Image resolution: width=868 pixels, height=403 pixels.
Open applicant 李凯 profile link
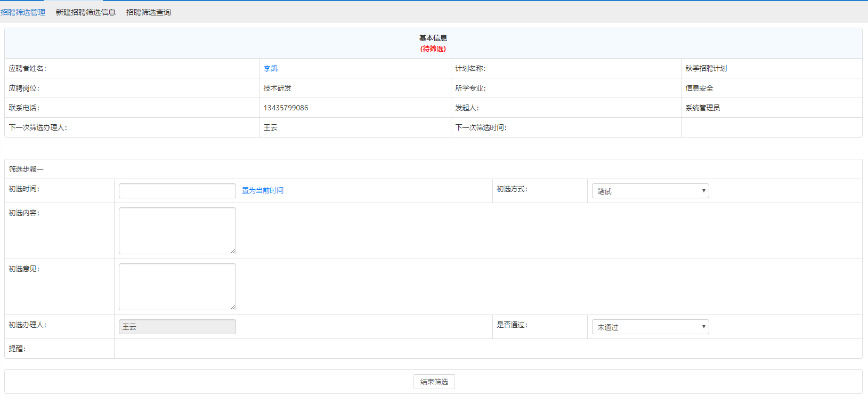coord(270,68)
